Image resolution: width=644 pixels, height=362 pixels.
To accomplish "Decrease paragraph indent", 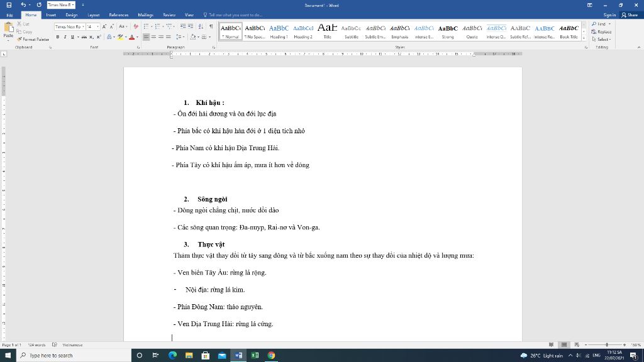I will (183, 26).
